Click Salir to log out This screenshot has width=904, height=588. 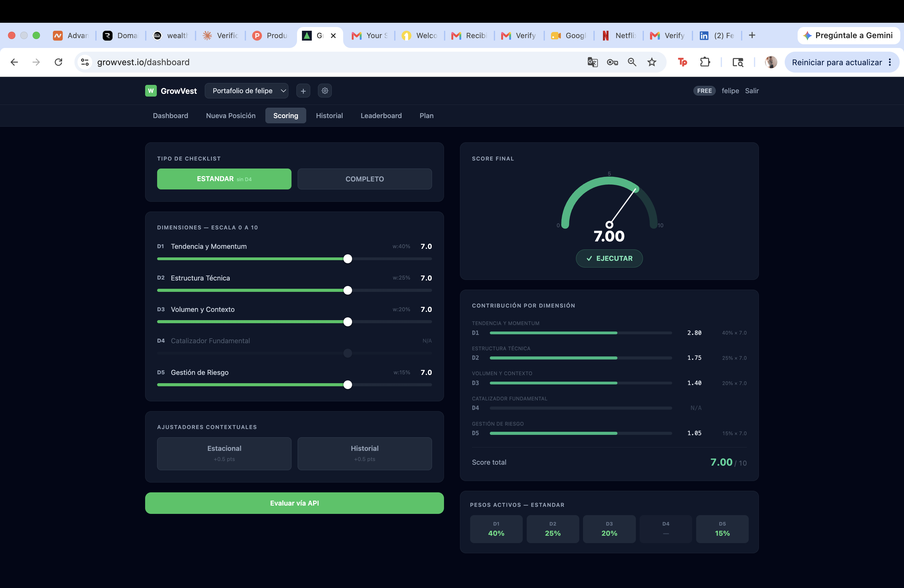point(752,91)
